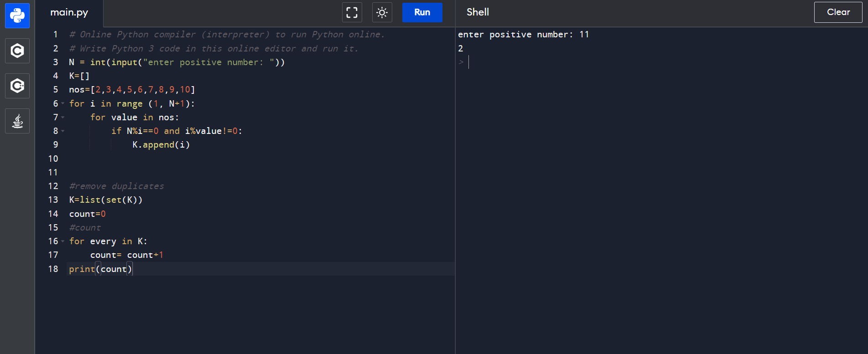This screenshot has width=868, height=354.
Task: Click the nos list definition line
Action: coord(132,90)
